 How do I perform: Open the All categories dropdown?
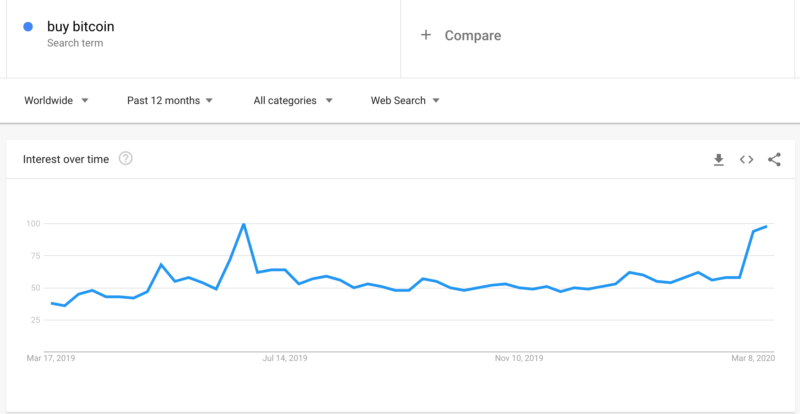tap(293, 101)
